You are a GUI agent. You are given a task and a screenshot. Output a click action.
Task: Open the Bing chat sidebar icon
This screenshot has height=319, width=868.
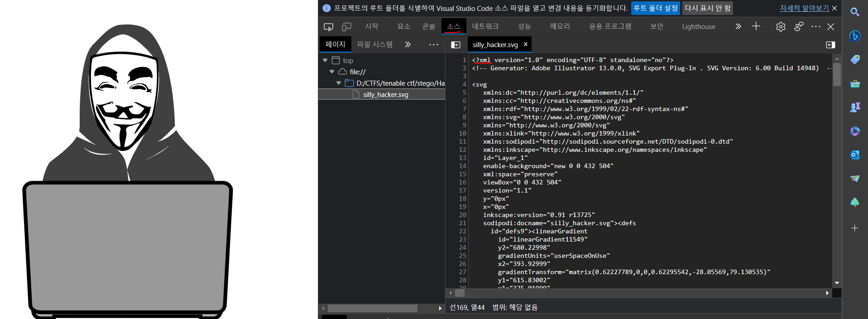coord(855,36)
